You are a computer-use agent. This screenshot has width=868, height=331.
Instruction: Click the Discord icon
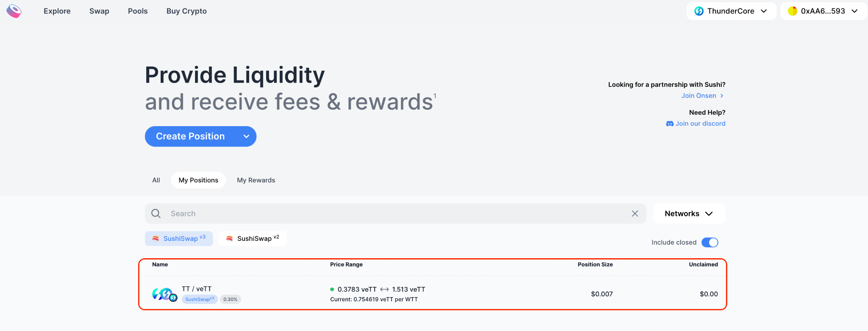(x=670, y=124)
